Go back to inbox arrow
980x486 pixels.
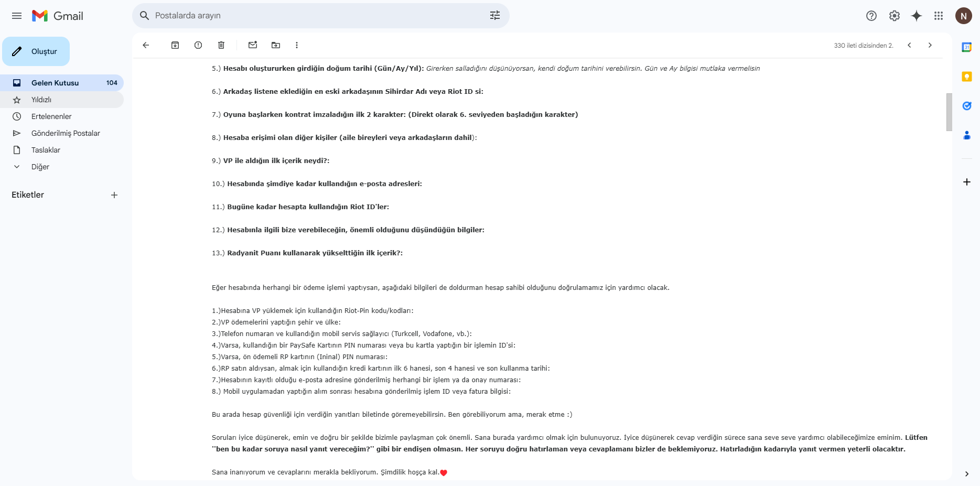pyautogui.click(x=146, y=45)
